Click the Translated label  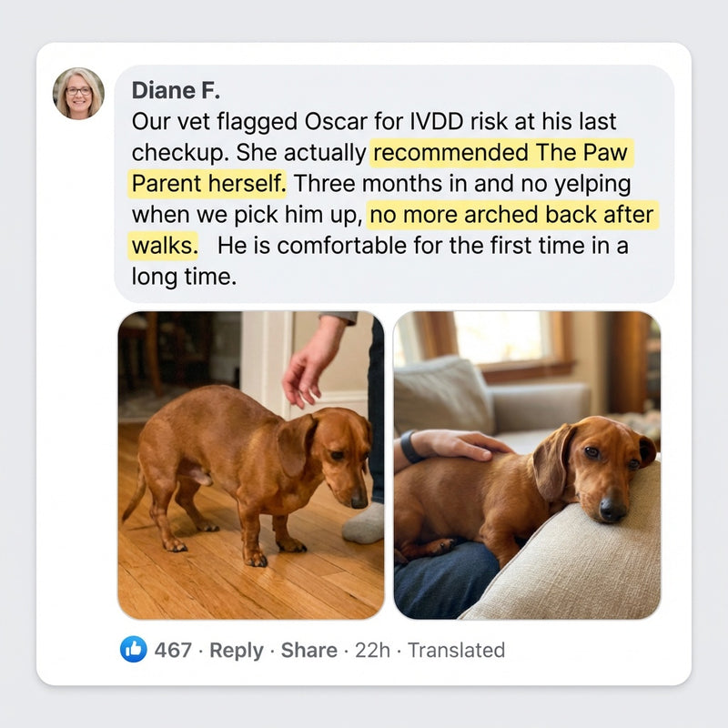click(x=456, y=650)
